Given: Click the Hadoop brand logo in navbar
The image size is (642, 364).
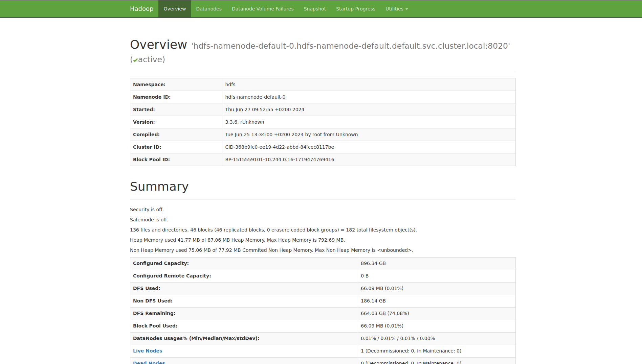Looking at the screenshot, I should tap(141, 8).
